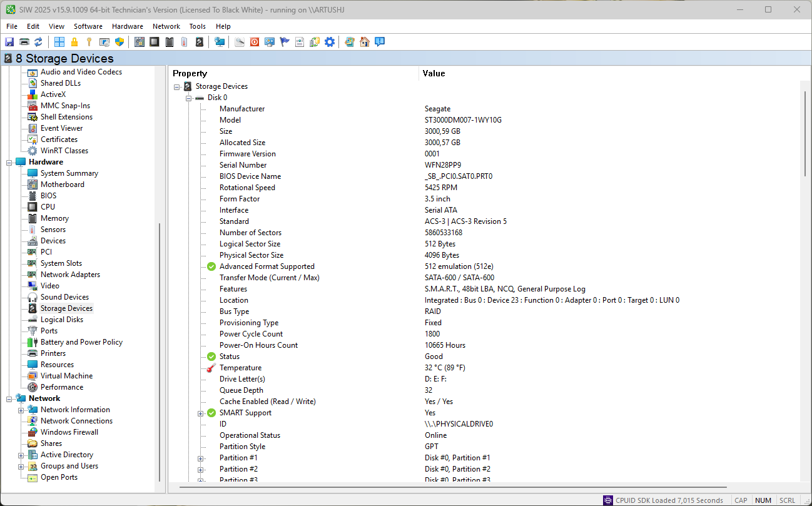Click the Save report floppy disk icon
The image size is (812, 506).
click(9, 42)
